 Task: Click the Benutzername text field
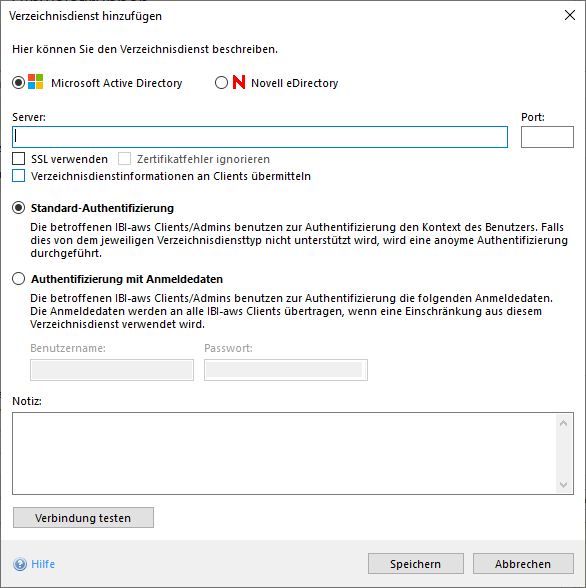112,370
